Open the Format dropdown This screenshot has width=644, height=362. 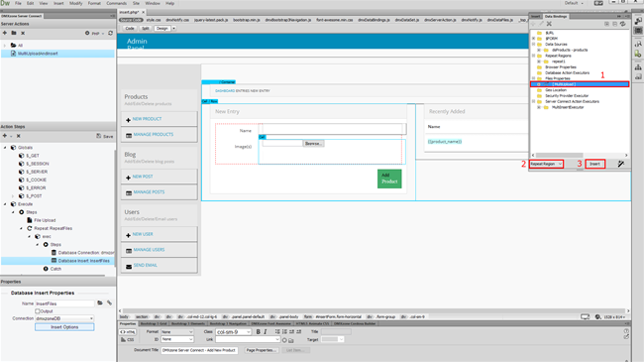tap(176, 332)
